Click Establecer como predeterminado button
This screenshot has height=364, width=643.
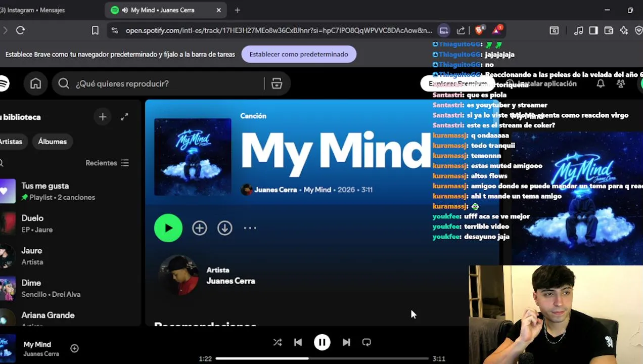click(x=299, y=54)
